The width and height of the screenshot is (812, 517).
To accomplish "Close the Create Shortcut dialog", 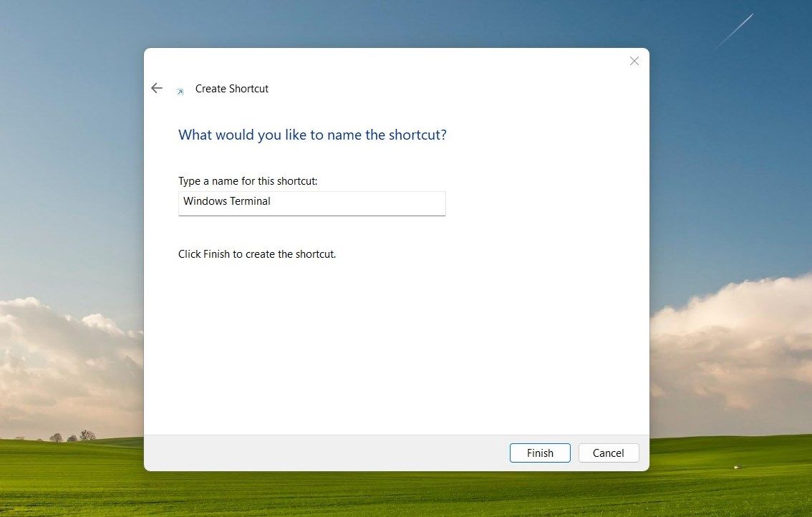I will point(634,61).
